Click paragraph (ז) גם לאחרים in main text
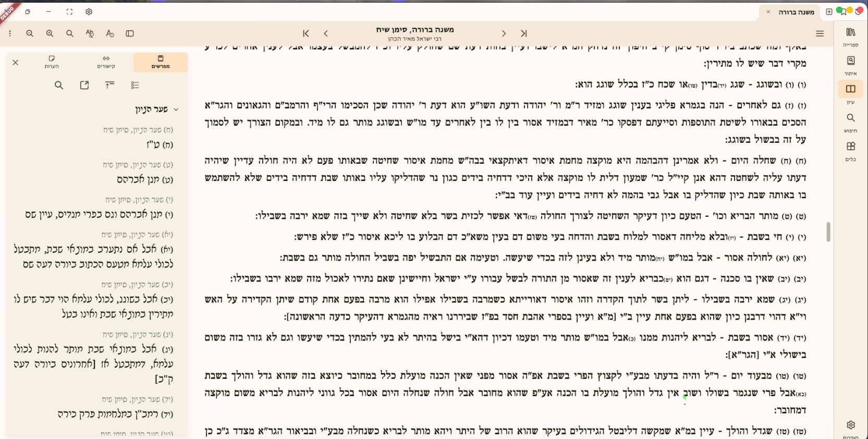Viewport: 868px width, 439px height. [505, 122]
